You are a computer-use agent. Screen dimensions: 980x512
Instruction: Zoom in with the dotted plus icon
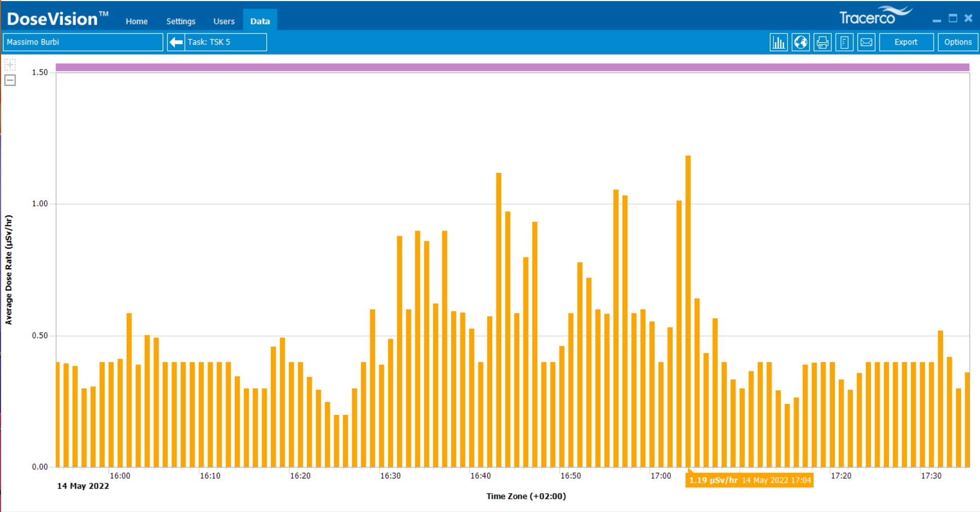click(x=10, y=65)
